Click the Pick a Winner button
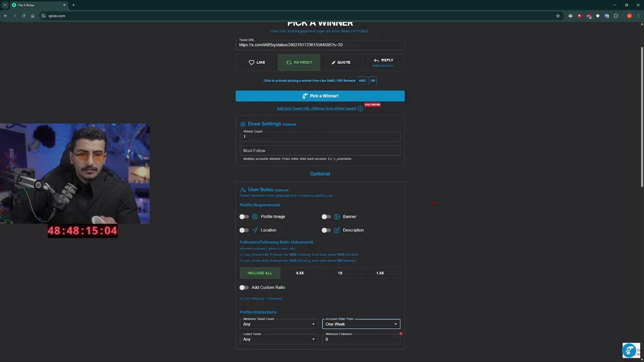 [x=320, y=96]
